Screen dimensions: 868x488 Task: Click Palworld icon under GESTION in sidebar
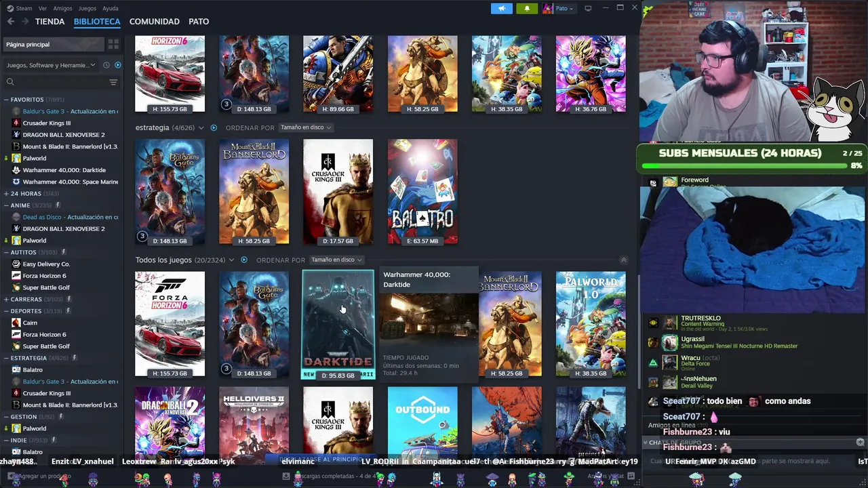click(16, 428)
